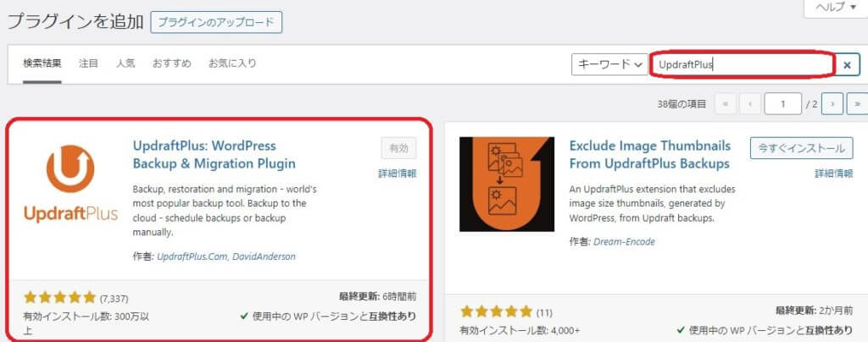Screen dimensions: 868x342
Task: Click 今すぐインストール for Exclude Image Thumbnails
Action: tap(802, 148)
